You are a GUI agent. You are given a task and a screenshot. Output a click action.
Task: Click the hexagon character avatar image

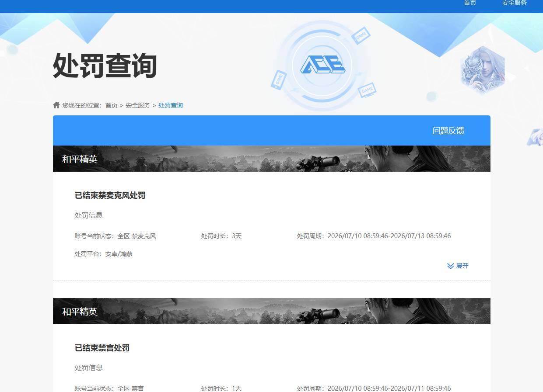coord(482,70)
